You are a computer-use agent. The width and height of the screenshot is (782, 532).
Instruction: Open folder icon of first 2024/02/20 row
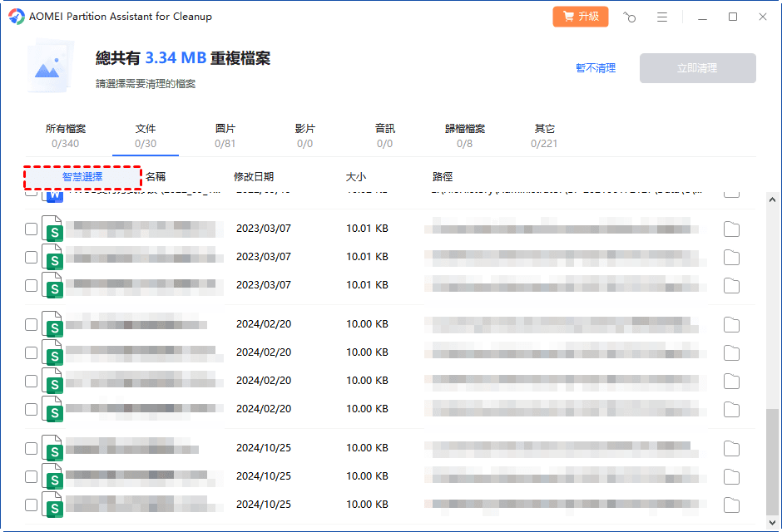tap(731, 325)
